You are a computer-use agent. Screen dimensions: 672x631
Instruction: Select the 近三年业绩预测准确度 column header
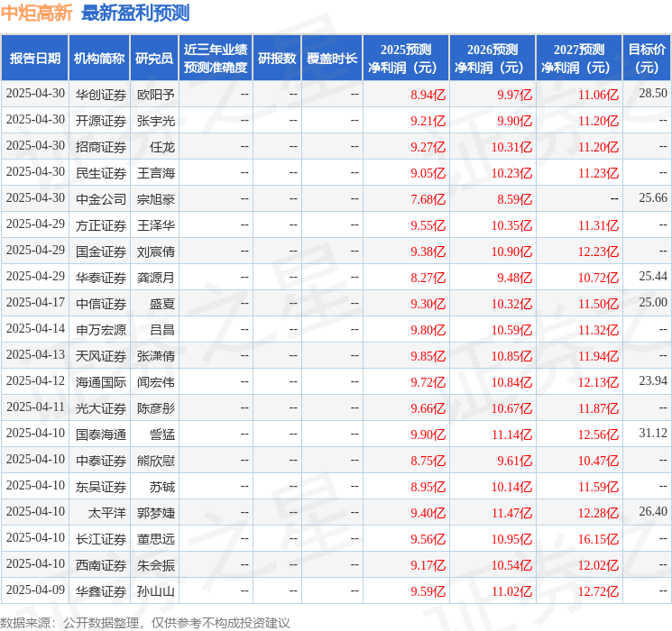(x=216, y=59)
